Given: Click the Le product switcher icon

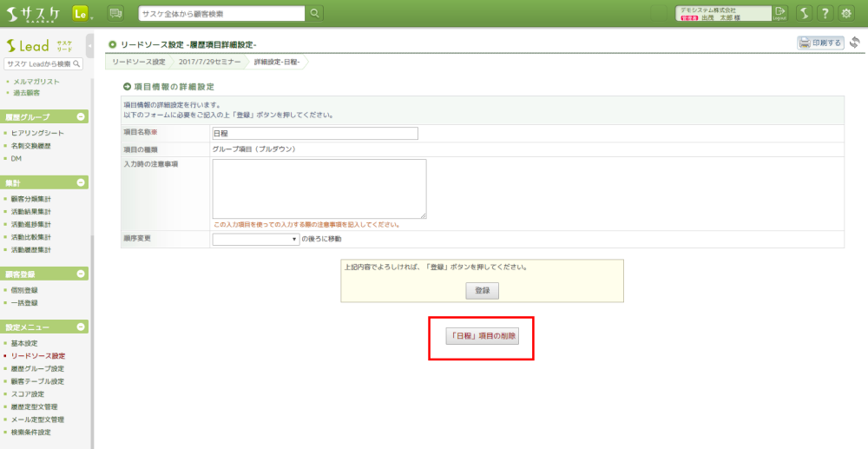Looking at the screenshot, I should pos(82,13).
